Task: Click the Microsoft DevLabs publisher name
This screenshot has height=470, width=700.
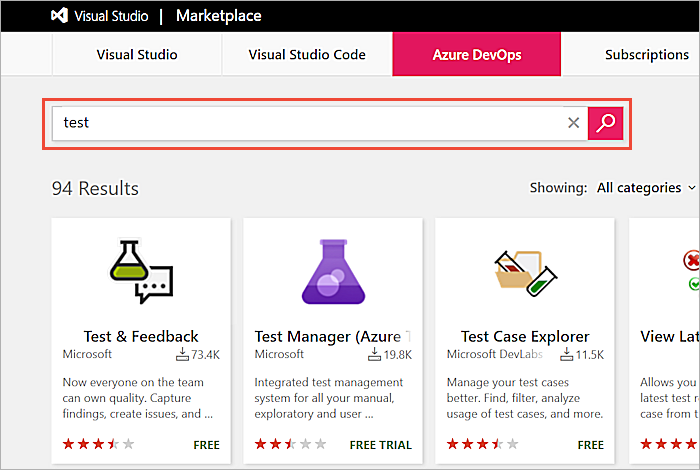Action: 495,354
